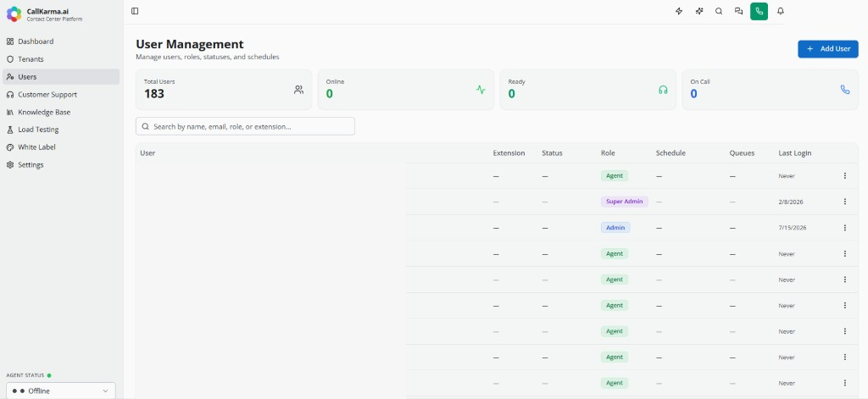The width and height of the screenshot is (868, 399).
Task: Click the Super Admin role badge
Action: coord(625,202)
